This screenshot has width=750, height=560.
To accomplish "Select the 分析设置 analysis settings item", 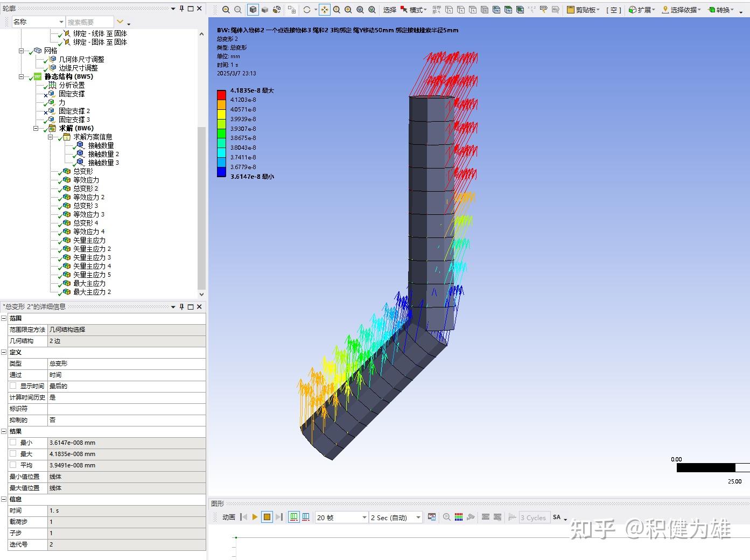I will tap(72, 85).
